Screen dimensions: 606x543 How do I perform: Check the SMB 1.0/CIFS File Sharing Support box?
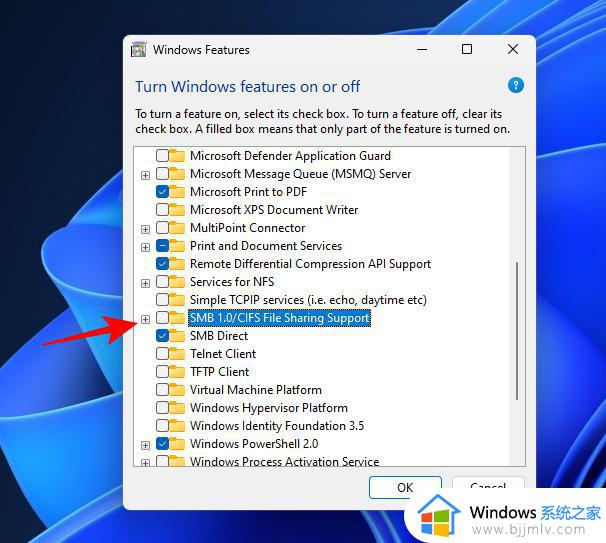(162, 317)
